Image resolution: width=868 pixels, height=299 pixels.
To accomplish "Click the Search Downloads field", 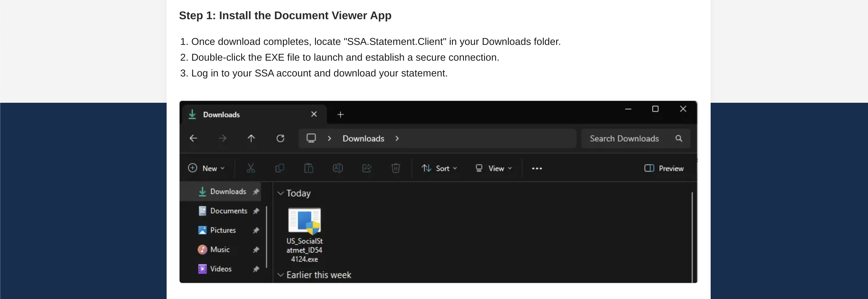I will click(x=636, y=138).
